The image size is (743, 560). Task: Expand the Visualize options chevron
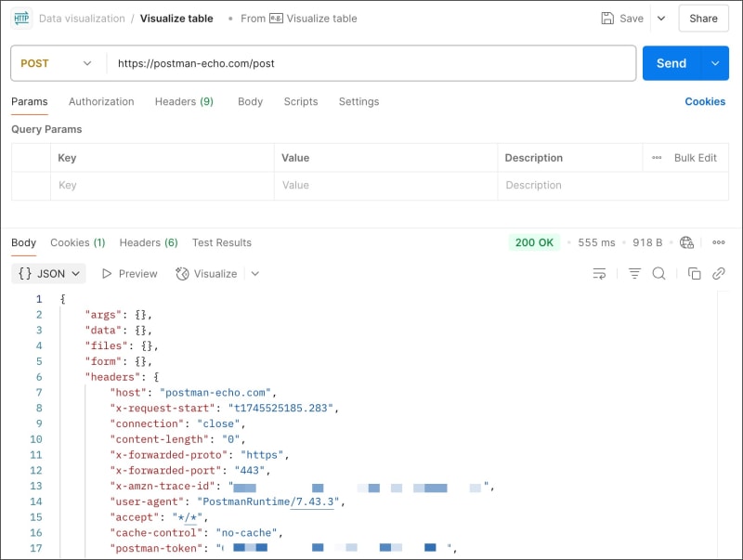(254, 274)
